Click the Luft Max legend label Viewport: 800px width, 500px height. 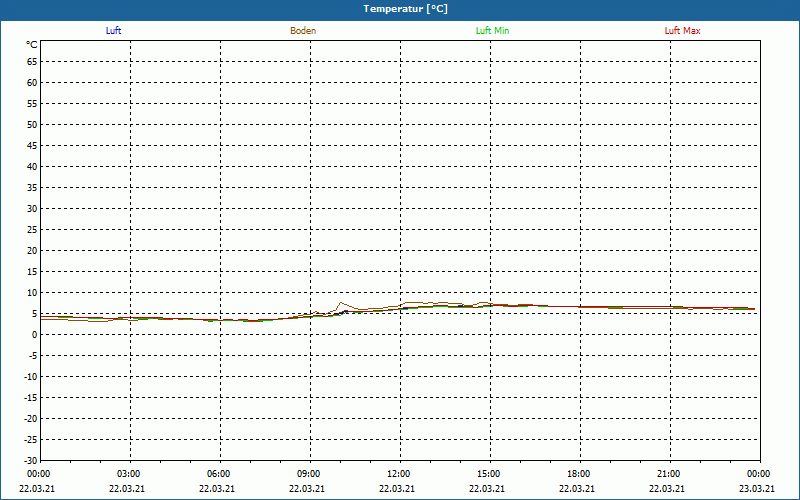click(x=682, y=31)
